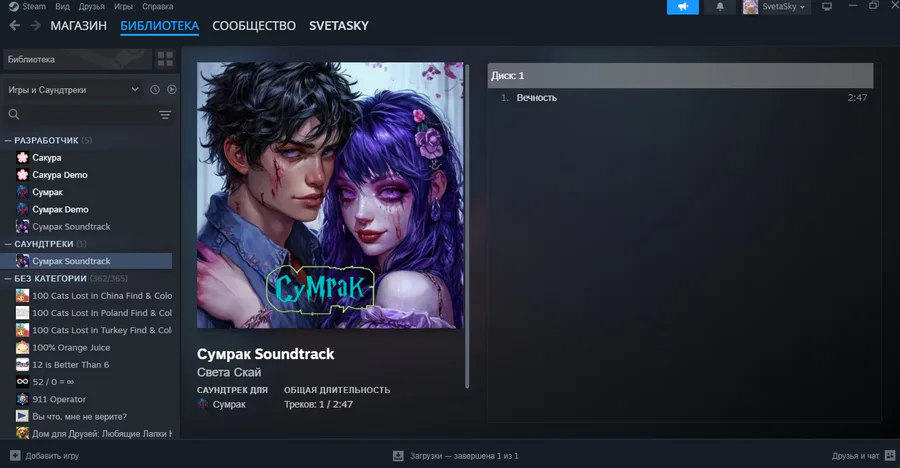Toggle the ready-to-play filter icon
The height and width of the screenshot is (468, 900).
tap(172, 90)
